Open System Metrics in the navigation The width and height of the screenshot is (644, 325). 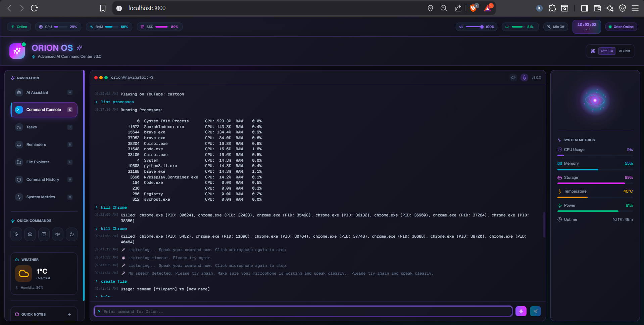point(44,197)
